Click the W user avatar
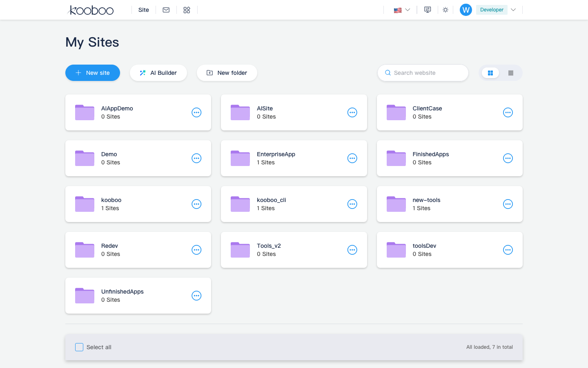The image size is (588, 368). 466,10
